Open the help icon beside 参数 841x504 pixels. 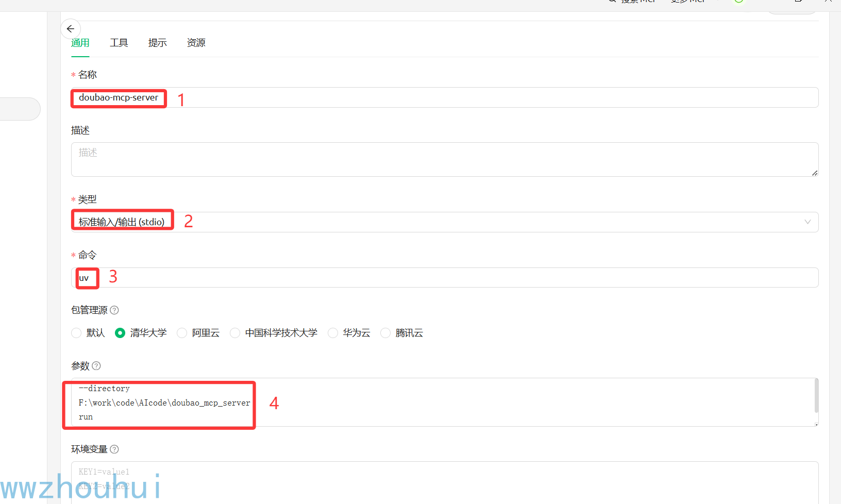96,366
